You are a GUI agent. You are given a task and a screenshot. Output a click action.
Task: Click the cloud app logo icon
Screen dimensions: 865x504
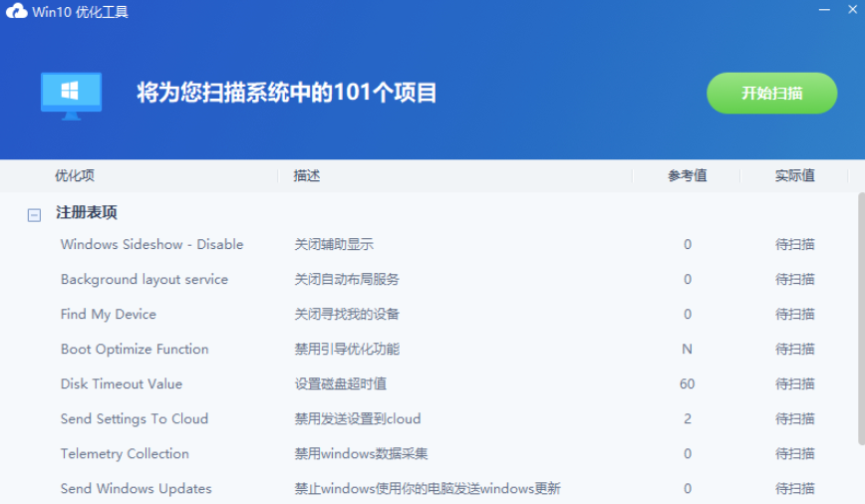(x=16, y=11)
